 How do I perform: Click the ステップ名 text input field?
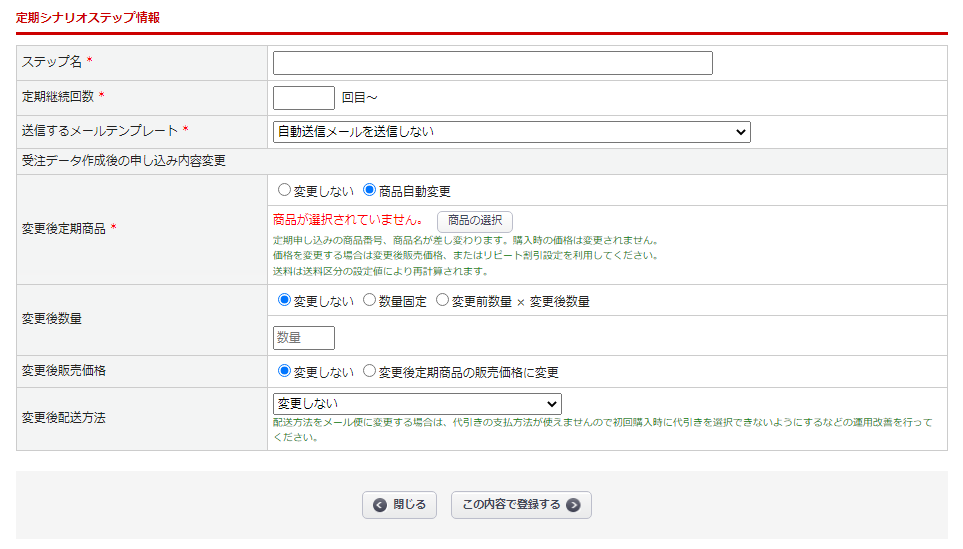tap(493, 63)
